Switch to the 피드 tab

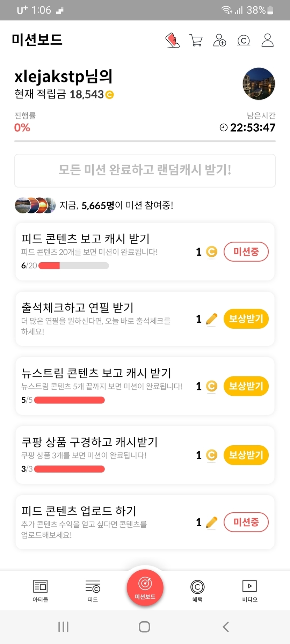tap(93, 591)
